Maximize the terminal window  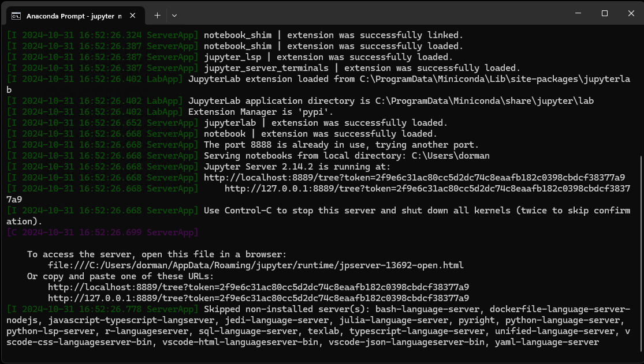click(x=605, y=13)
